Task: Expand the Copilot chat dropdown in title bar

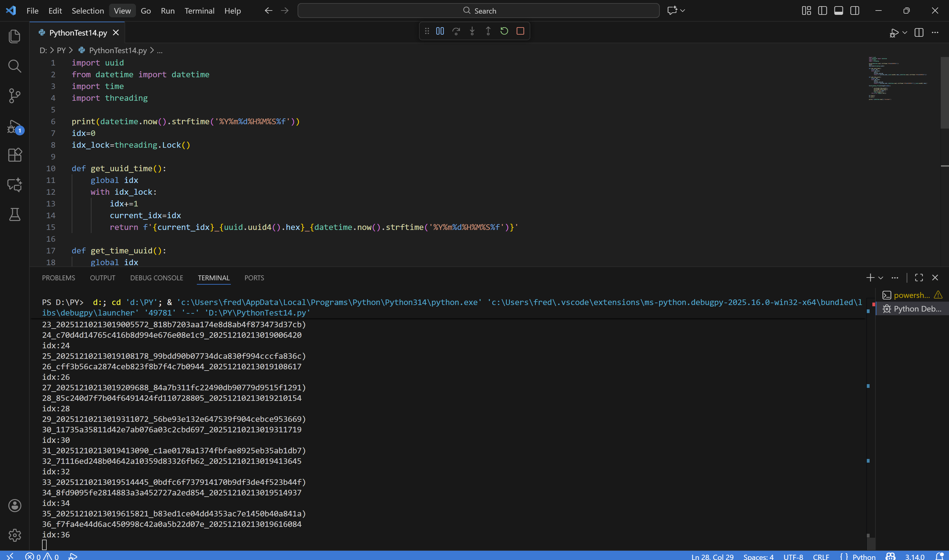Action: click(x=683, y=11)
